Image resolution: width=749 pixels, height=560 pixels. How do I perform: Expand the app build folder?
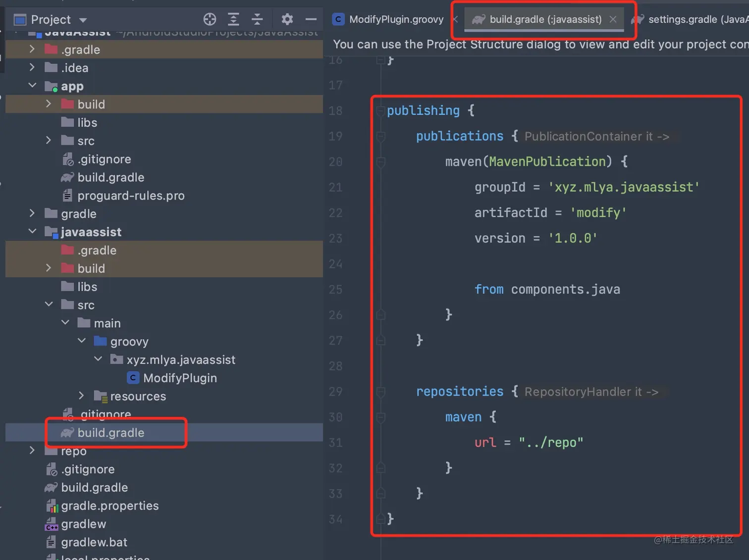point(49,103)
